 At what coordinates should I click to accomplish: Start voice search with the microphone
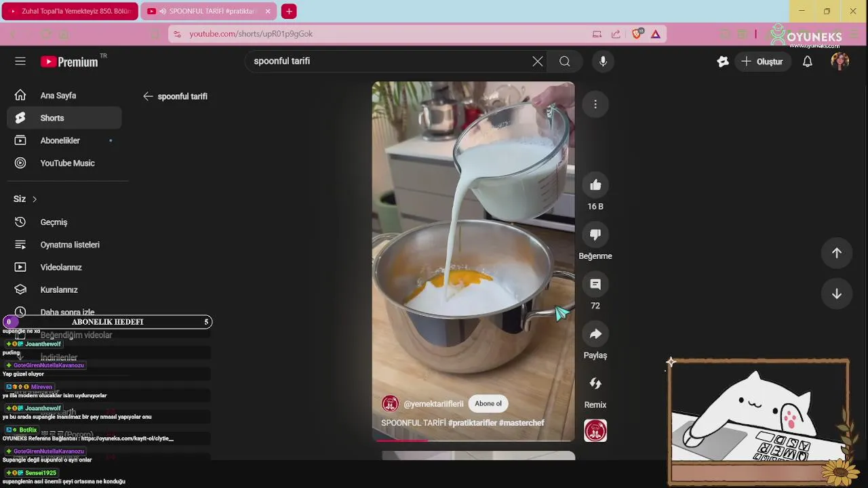click(x=603, y=62)
